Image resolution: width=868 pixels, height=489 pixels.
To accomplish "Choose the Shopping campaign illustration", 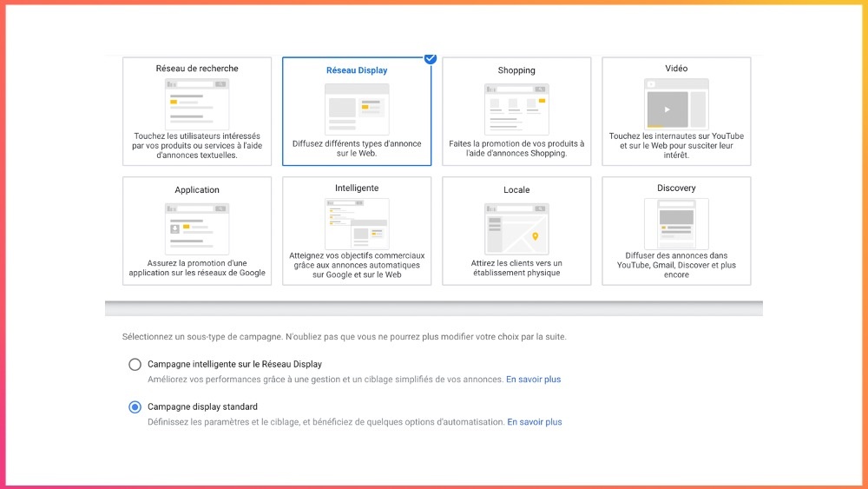I will click(516, 109).
